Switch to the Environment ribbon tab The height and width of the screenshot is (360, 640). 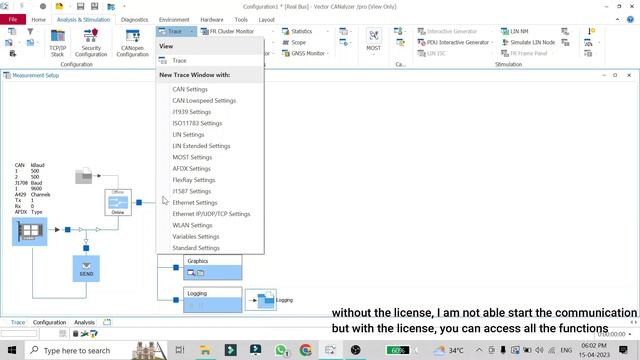pyautogui.click(x=174, y=19)
